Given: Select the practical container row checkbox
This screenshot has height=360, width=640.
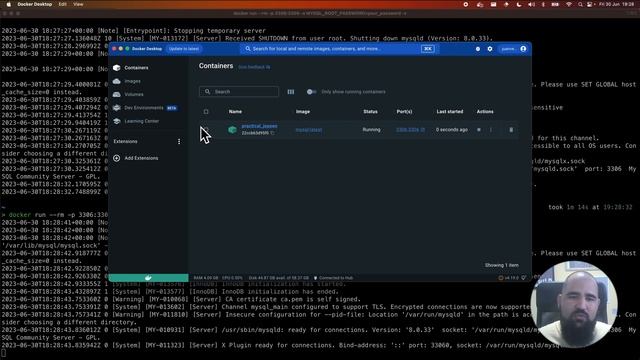Looking at the screenshot, I should pyautogui.click(x=206, y=130).
